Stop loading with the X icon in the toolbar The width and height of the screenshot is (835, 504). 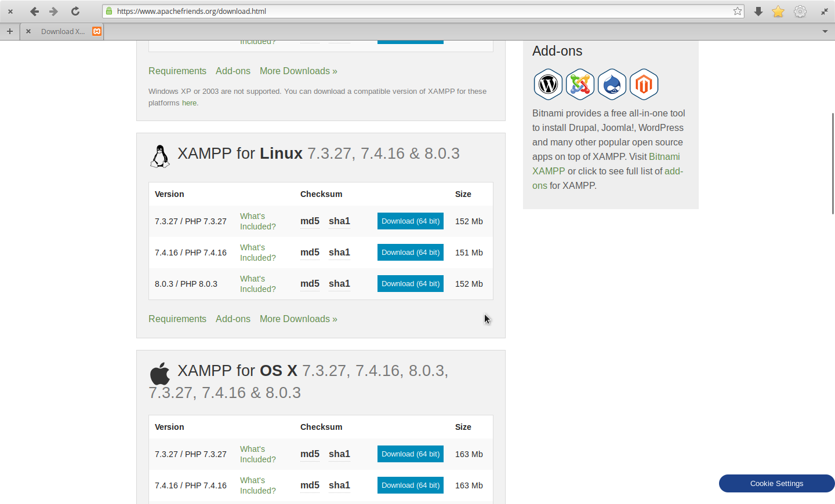tap(10, 12)
